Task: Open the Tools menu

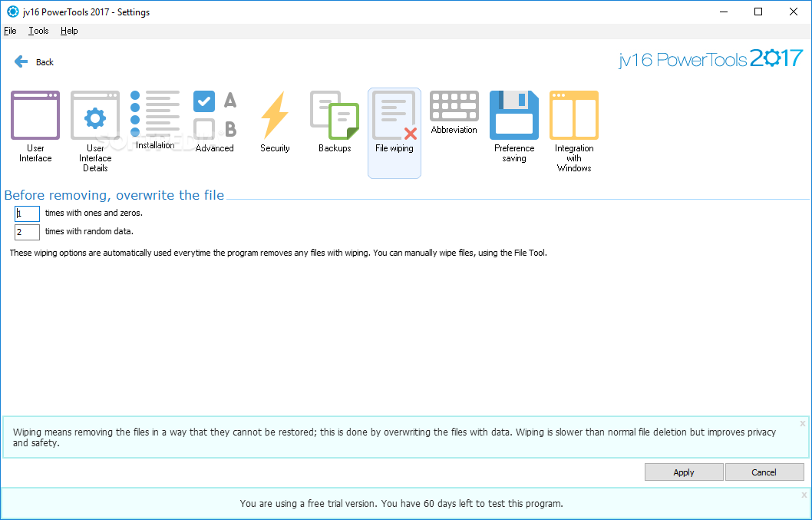Action: 38,31
